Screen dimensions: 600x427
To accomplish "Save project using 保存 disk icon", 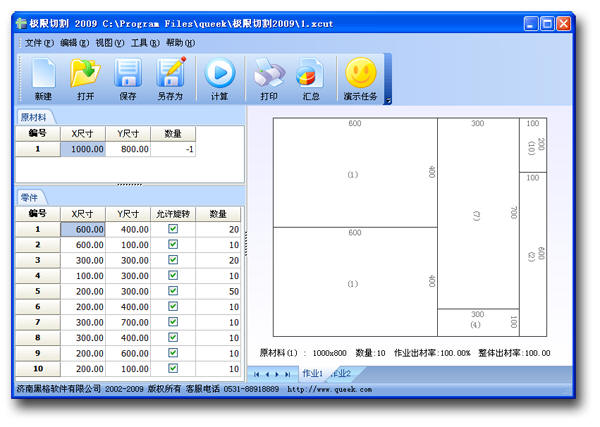I will (x=128, y=79).
